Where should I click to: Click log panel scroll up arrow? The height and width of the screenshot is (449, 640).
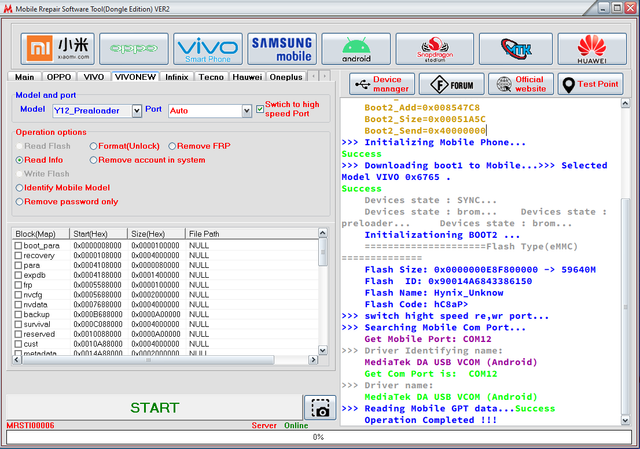click(x=625, y=103)
